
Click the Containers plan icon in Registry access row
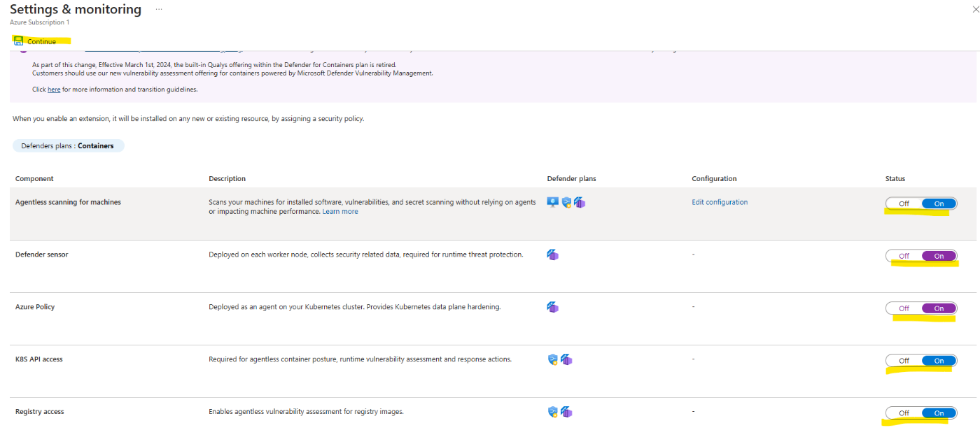[566, 412]
